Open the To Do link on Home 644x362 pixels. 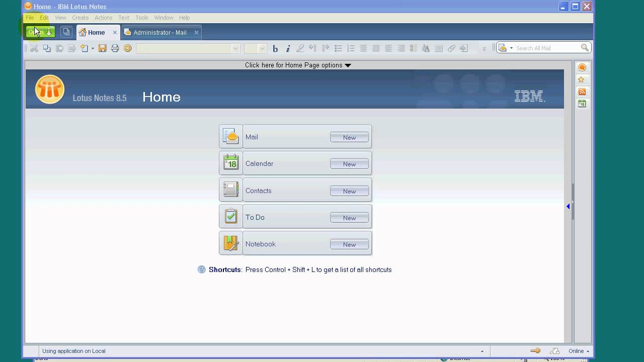coord(255,217)
